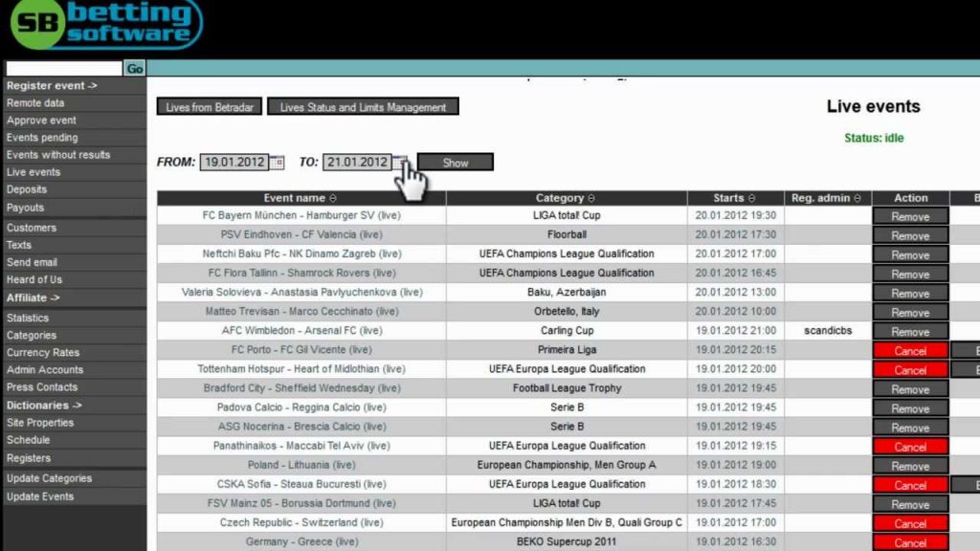Click the sort icon beside Event name

click(332, 199)
